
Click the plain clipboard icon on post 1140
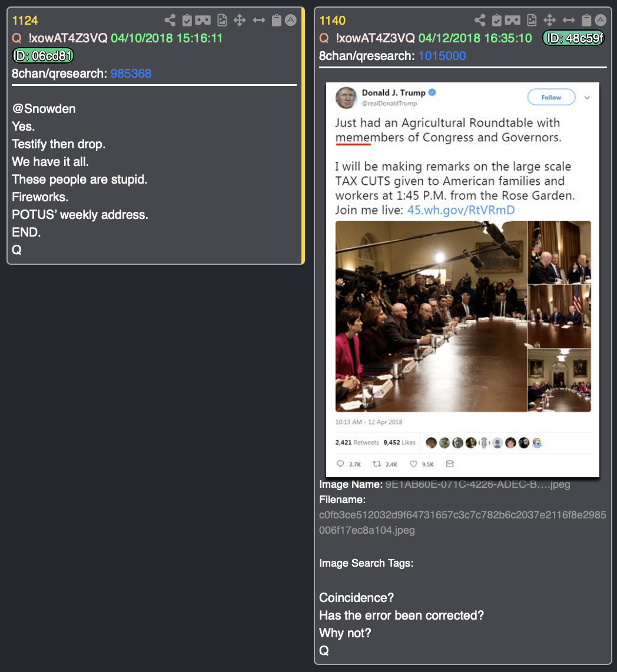[586, 20]
